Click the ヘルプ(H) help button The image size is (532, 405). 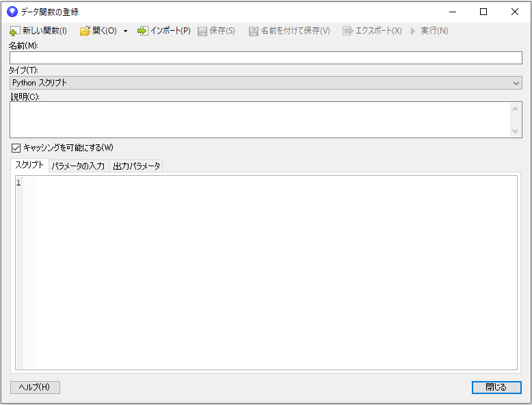[x=35, y=387]
